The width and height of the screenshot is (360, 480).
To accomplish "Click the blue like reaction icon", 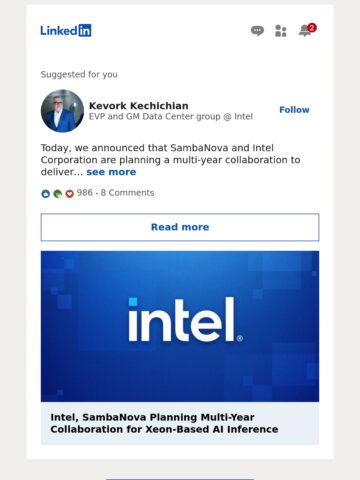I will [45, 193].
